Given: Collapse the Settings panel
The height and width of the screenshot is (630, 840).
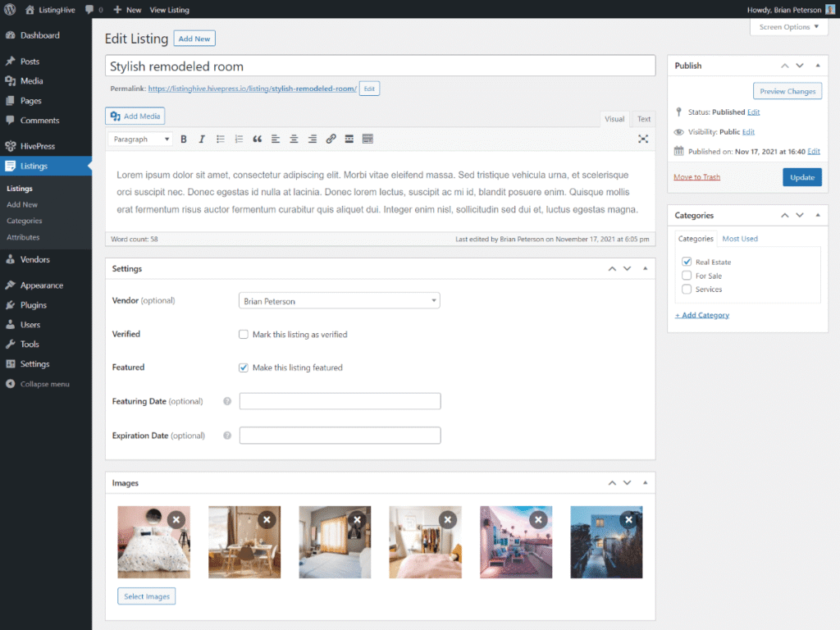Looking at the screenshot, I should click(645, 268).
